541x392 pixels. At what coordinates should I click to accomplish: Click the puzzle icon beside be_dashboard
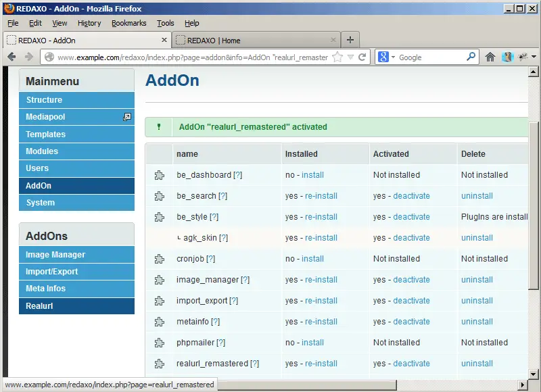[x=160, y=175]
